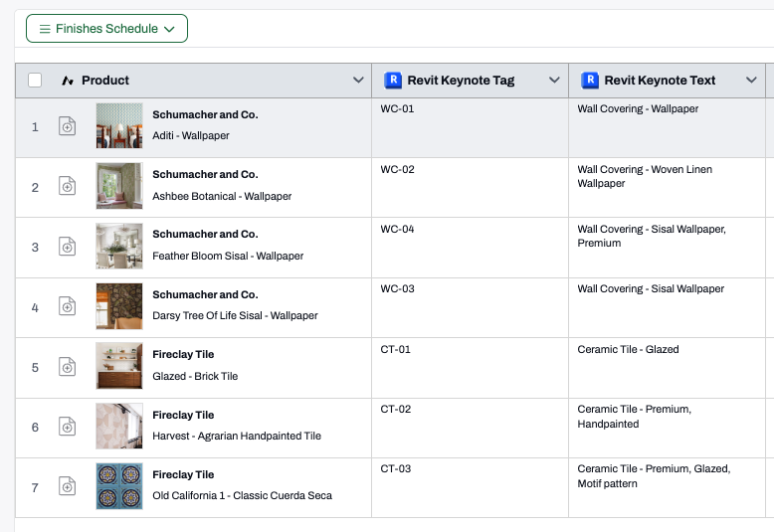
Task: Click the document icon for Ashbee Botanical row
Action: tap(67, 186)
